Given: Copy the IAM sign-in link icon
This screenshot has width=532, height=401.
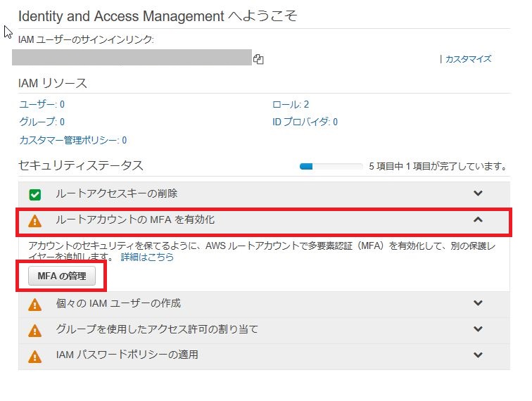Looking at the screenshot, I should tap(258, 59).
